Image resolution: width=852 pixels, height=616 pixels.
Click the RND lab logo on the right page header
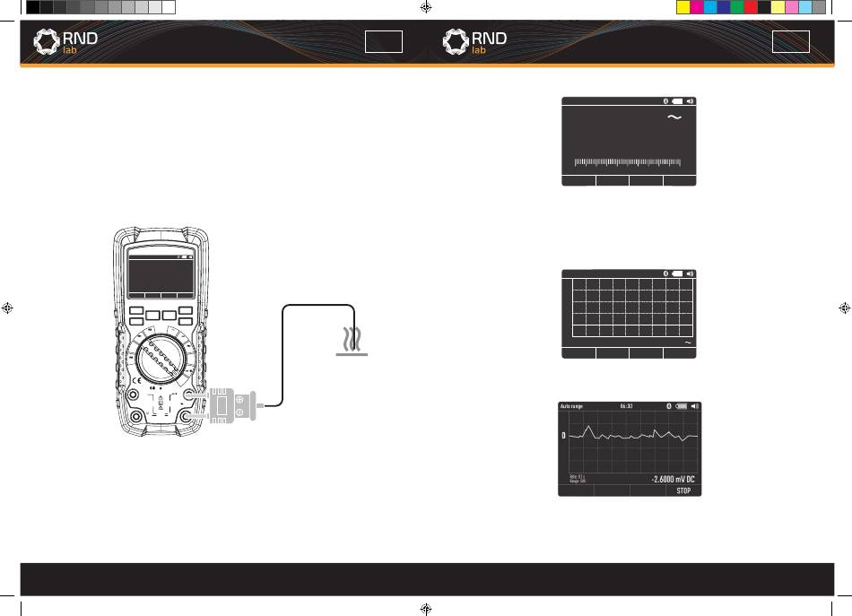pos(474,41)
